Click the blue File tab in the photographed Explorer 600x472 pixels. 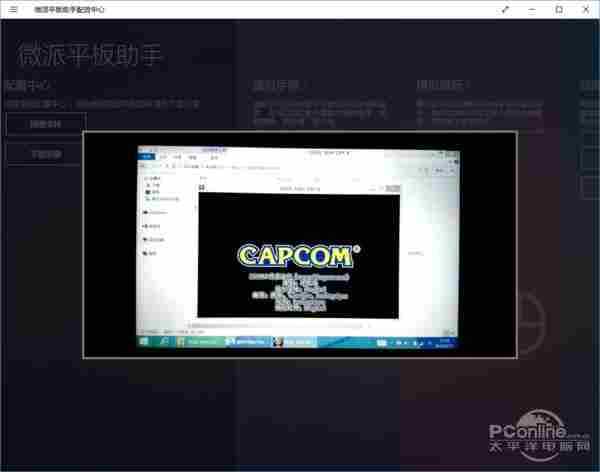(147, 157)
